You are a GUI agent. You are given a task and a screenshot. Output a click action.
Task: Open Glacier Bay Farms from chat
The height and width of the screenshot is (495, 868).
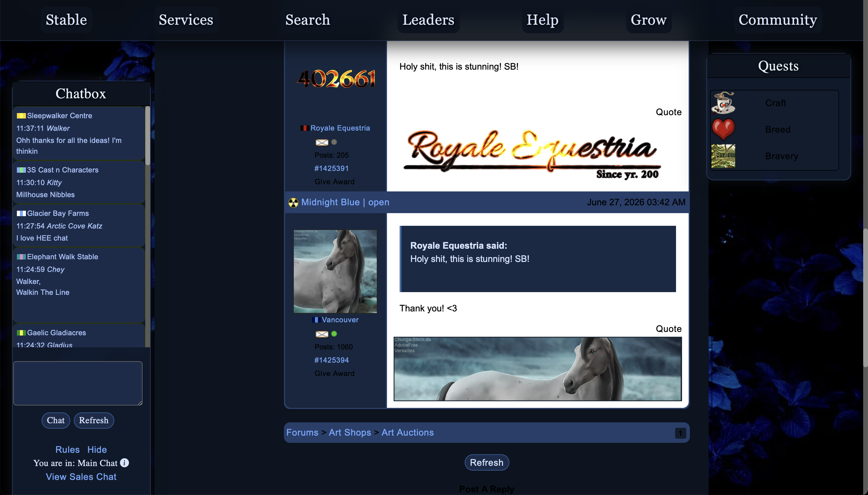[x=58, y=213]
